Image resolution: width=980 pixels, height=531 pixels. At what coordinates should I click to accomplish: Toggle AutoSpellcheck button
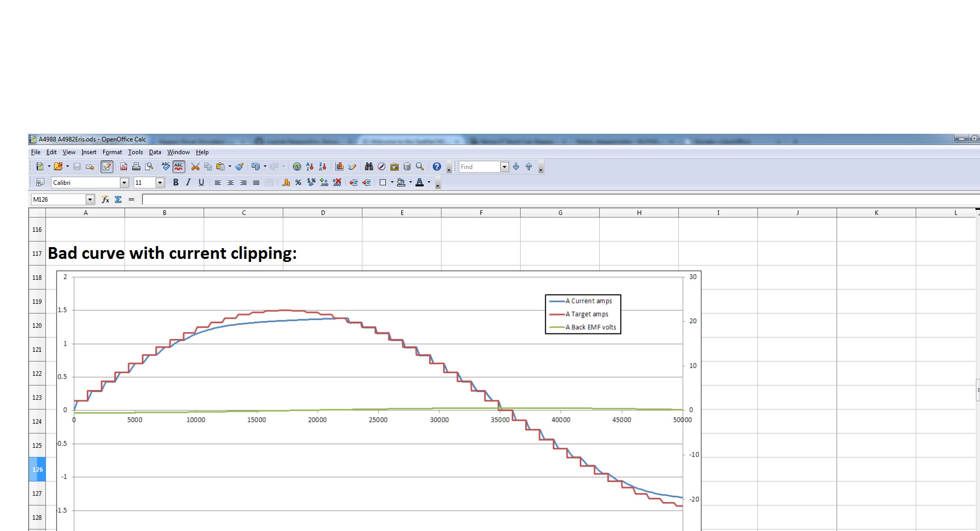(x=179, y=166)
